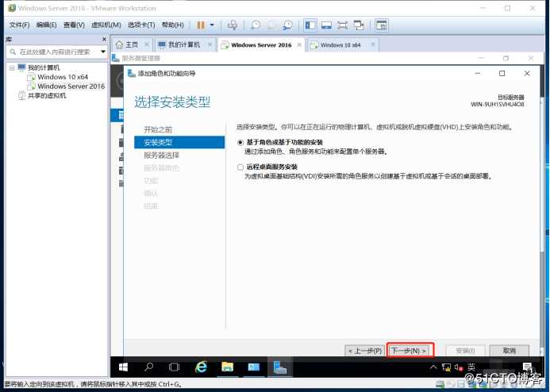This screenshot has height=392, width=550.
Task: Select 远程桌面服务安装 radio button
Action: (x=240, y=167)
